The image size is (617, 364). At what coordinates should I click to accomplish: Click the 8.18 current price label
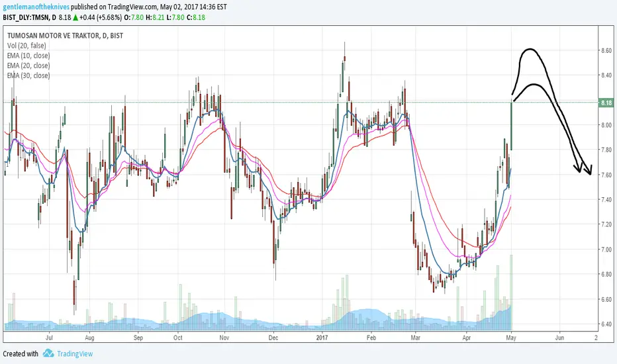pos(606,103)
